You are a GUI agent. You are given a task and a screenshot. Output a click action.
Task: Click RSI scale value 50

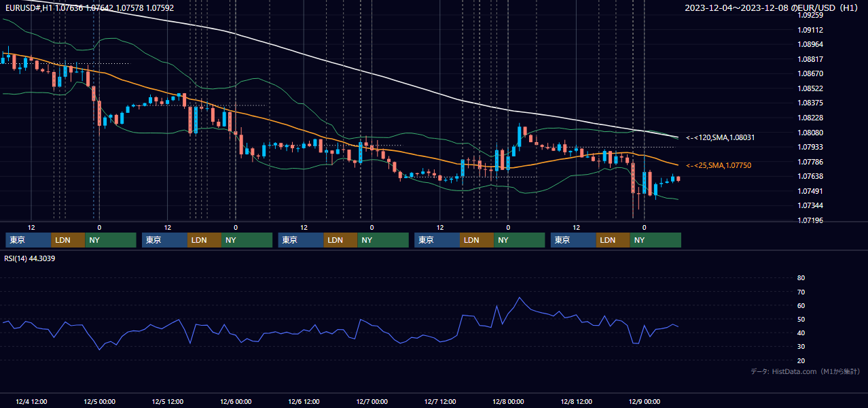pos(801,319)
